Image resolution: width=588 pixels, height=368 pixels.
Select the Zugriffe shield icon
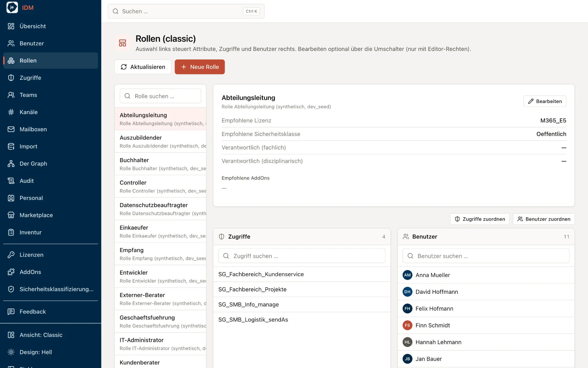[11, 78]
